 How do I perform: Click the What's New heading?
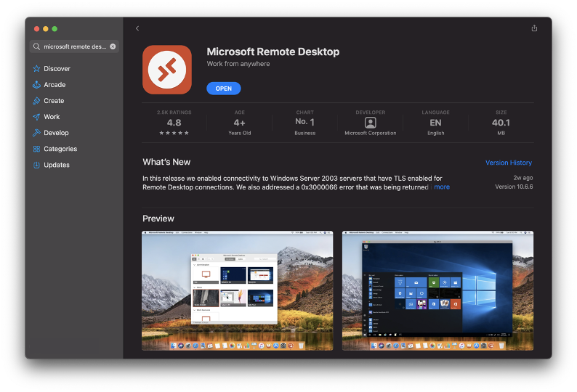tap(166, 162)
